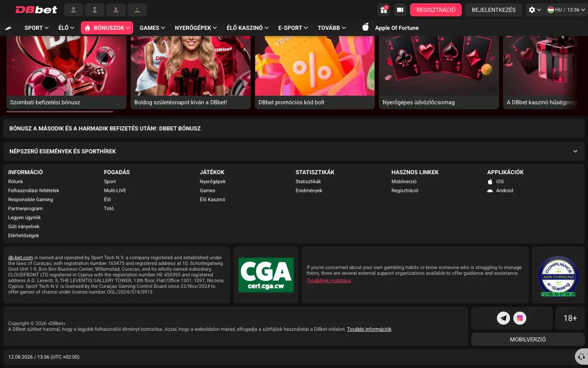The height and width of the screenshot is (368, 588).
Task: Expand the NYERŐGÉPEK menu
Action: [x=196, y=28]
